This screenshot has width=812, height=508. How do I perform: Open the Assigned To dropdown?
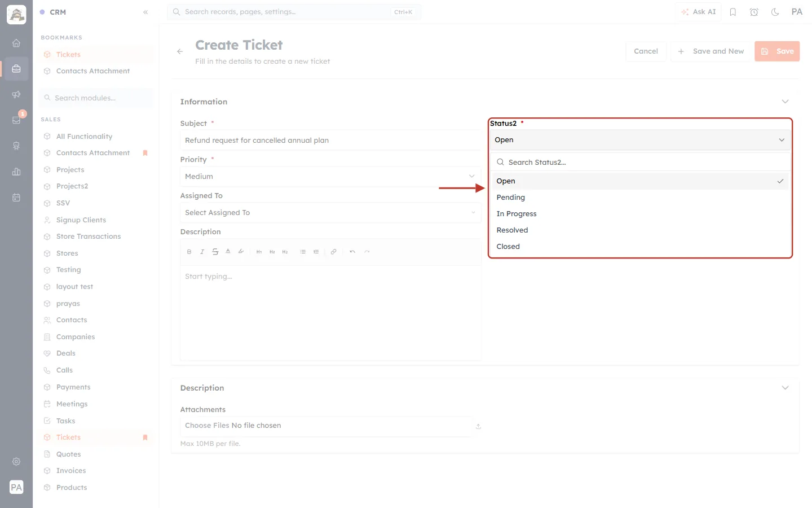pyautogui.click(x=330, y=213)
